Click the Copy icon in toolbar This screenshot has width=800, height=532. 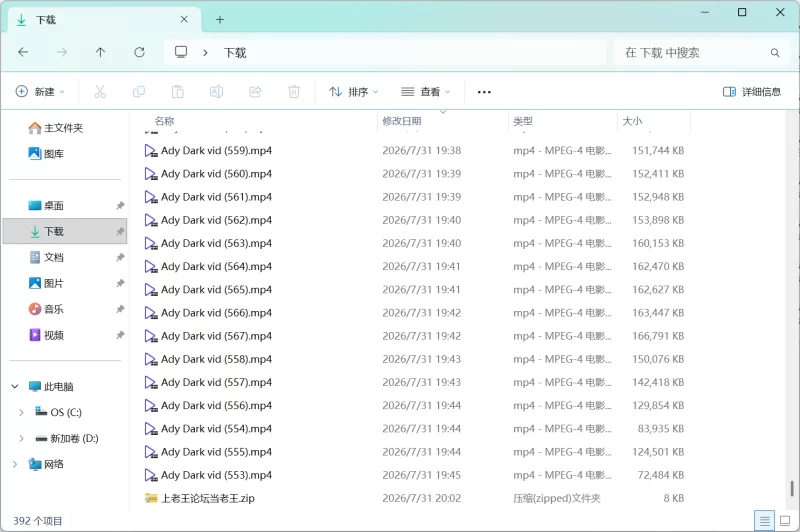pos(139,92)
